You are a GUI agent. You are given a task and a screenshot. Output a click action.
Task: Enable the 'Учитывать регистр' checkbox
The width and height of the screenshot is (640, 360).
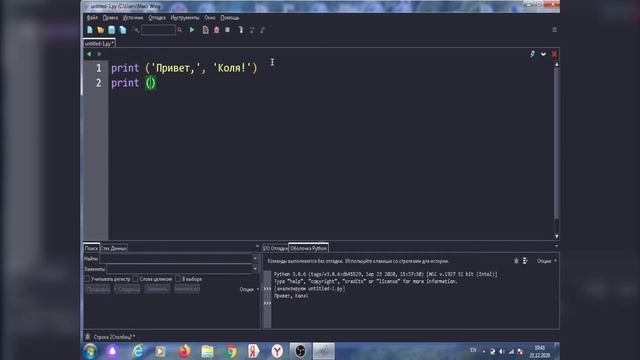pyautogui.click(x=87, y=279)
